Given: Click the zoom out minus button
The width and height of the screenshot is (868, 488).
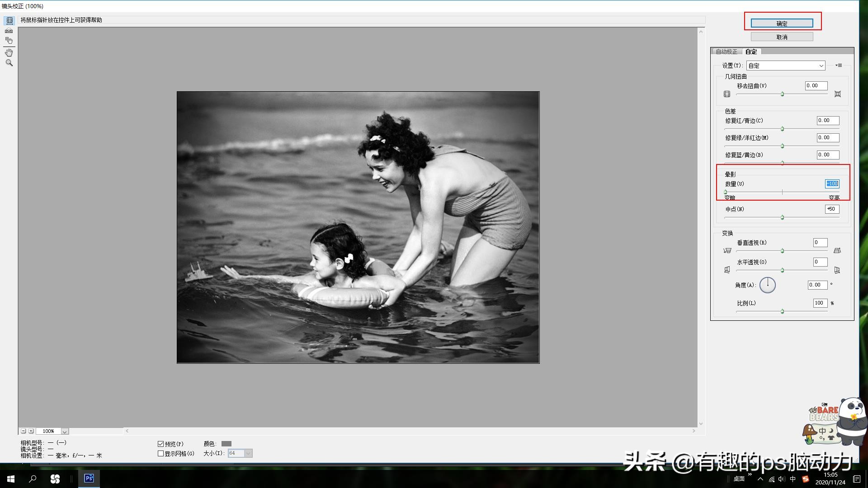Looking at the screenshot, I should point(24,431).
